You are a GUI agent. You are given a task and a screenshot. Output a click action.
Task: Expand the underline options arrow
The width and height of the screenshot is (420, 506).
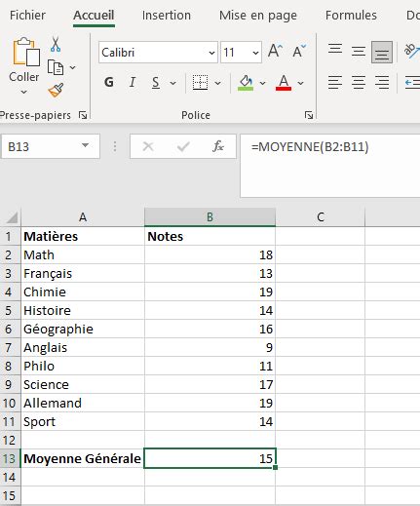pyautogui.click(x=173, y=83)
